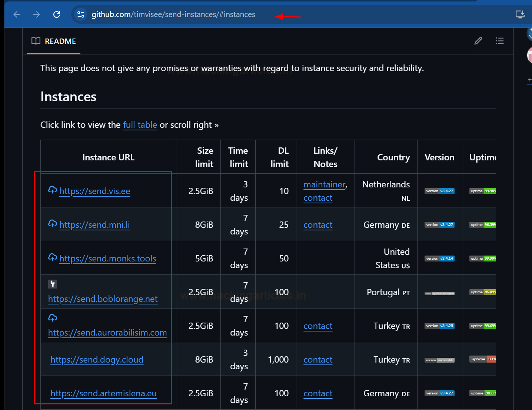Click cloud icon above send.aurorabilisim.com

coord(53,318)
